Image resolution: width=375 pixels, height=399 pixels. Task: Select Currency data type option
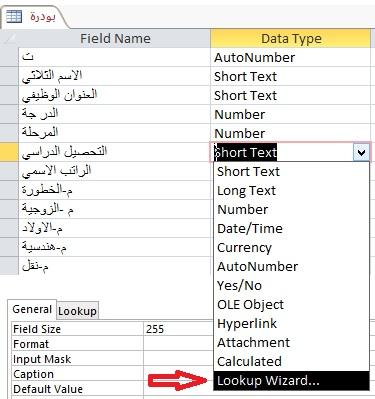point(291,248)
